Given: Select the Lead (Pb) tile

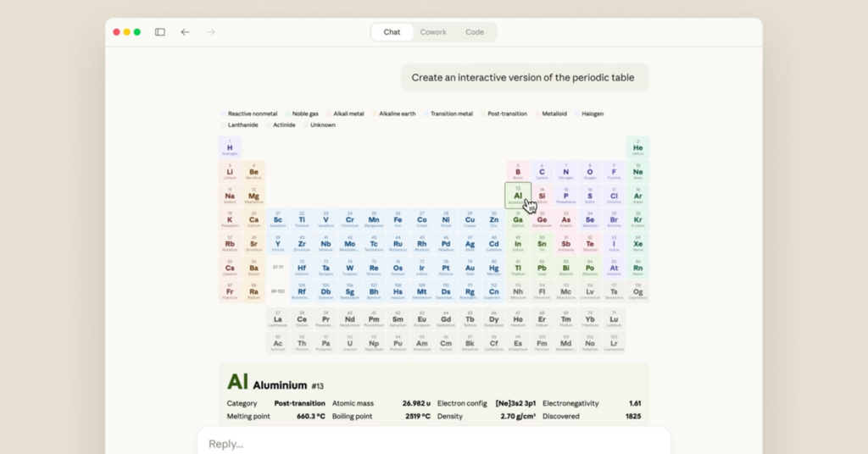Looking at the screenshot, I should (x=542, y=268).
